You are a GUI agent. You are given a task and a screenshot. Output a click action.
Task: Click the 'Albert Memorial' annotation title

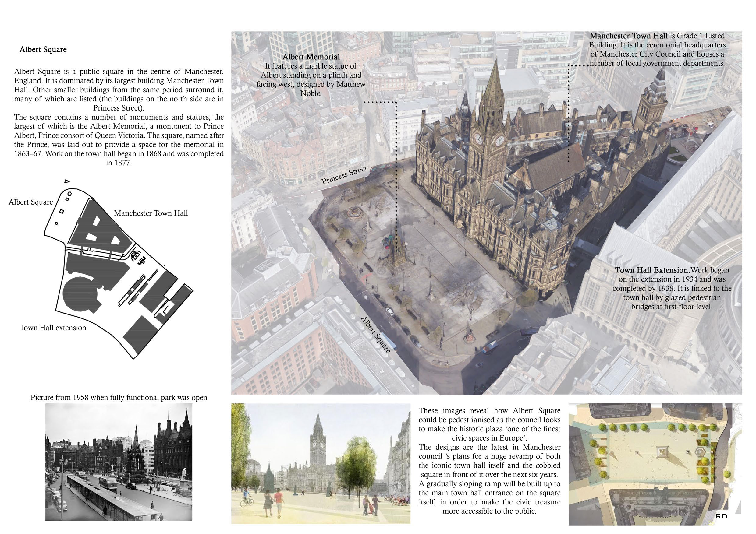(311, 57)
